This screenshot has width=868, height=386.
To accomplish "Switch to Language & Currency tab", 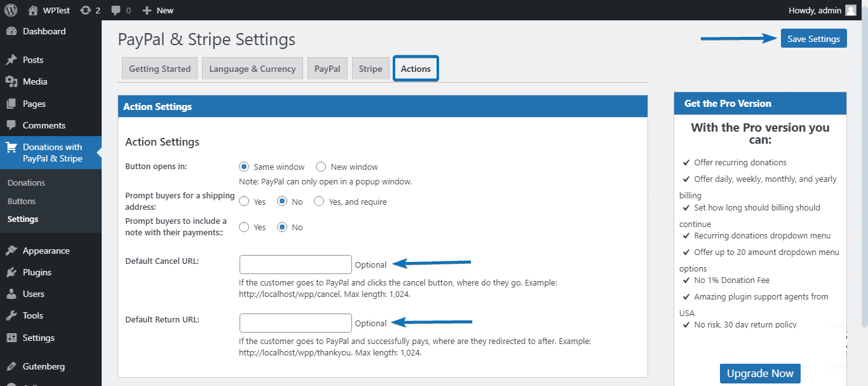I will coord(252,69).
